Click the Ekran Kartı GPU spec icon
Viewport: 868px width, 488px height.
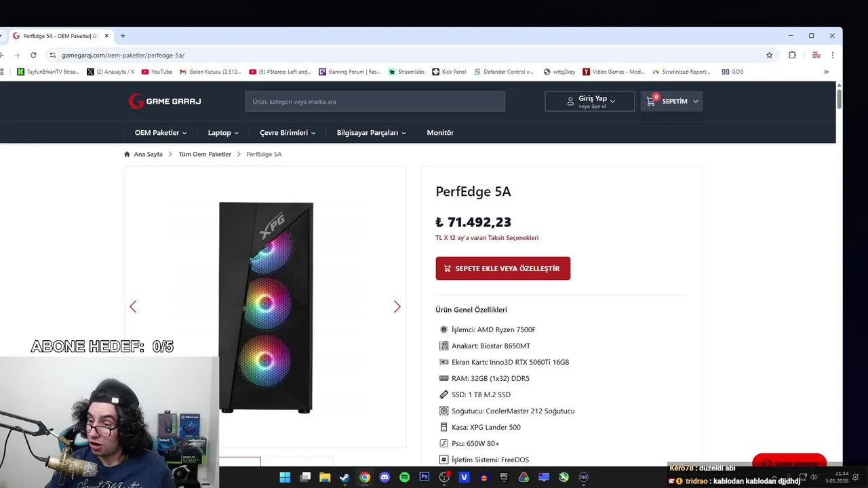(443, 362)
